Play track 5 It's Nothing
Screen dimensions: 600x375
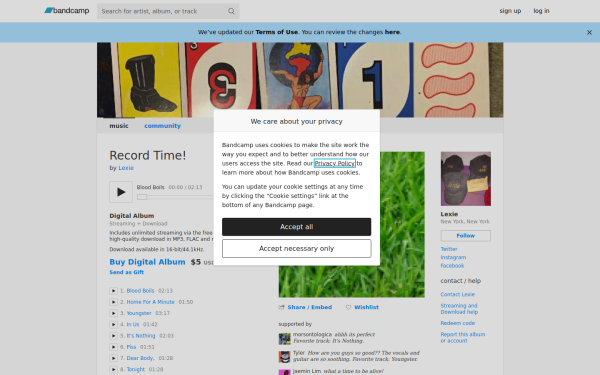point(113,336)
